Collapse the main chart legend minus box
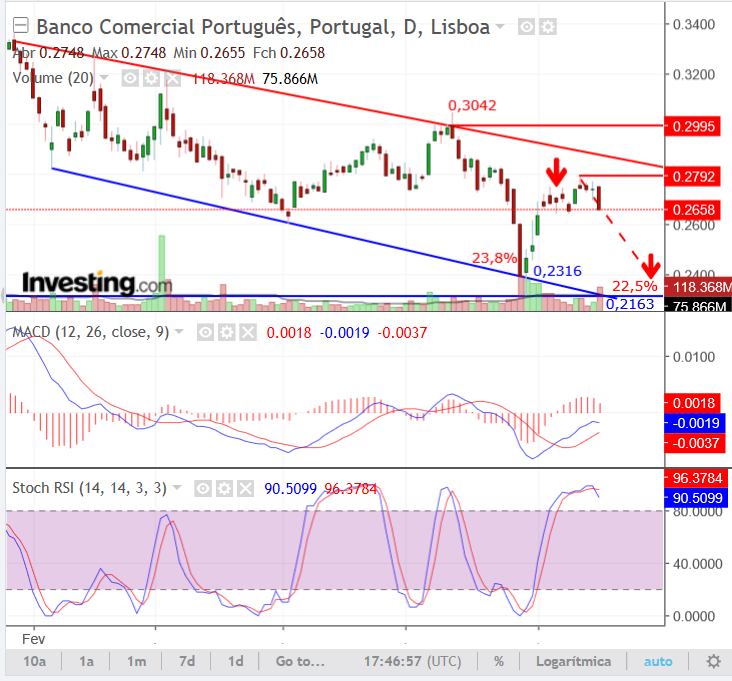 pos(21,26)
